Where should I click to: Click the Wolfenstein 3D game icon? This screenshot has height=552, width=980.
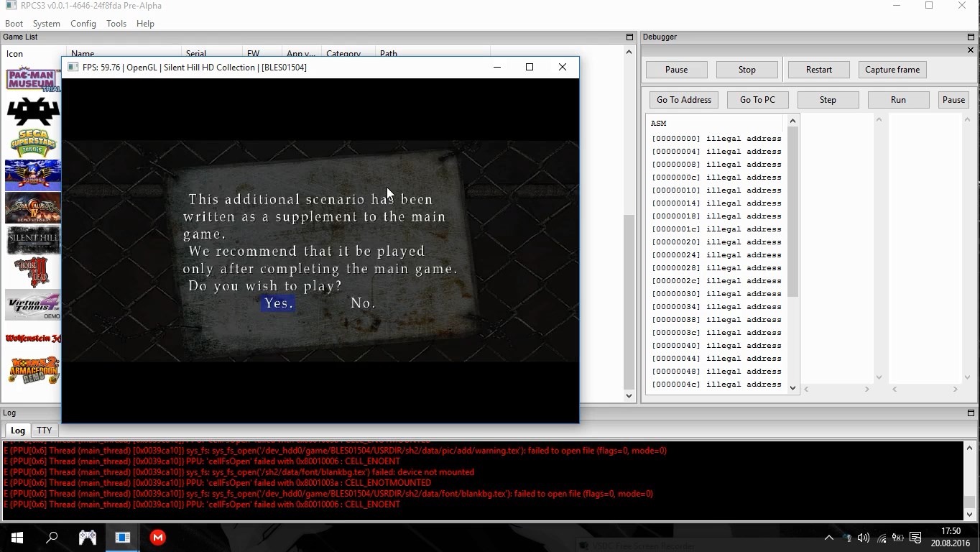click(x=32, y=338)
